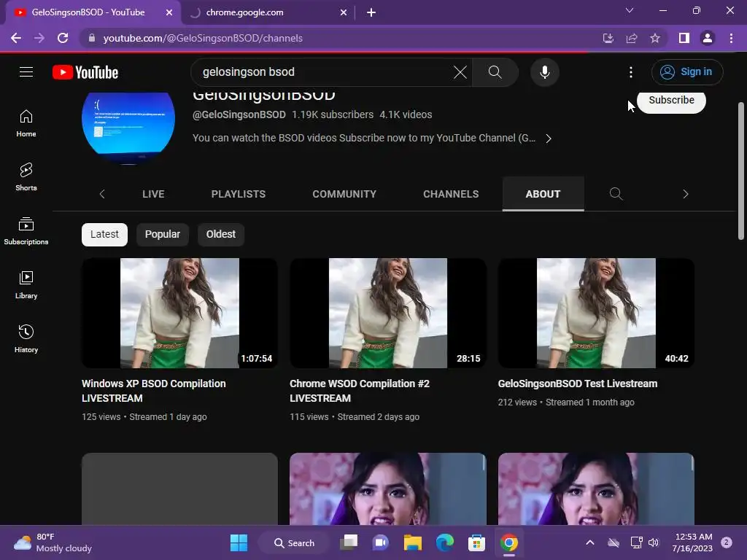This screenshot has width=747, height=560.
Task: Click the Sign in button
Action: coord(687,72)
